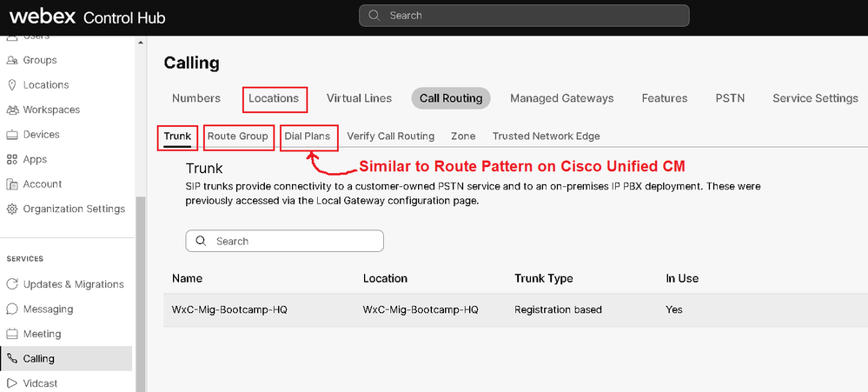Click the Devices sidebar icon
The width and height of the screenshot is (868, 392).
11,135
